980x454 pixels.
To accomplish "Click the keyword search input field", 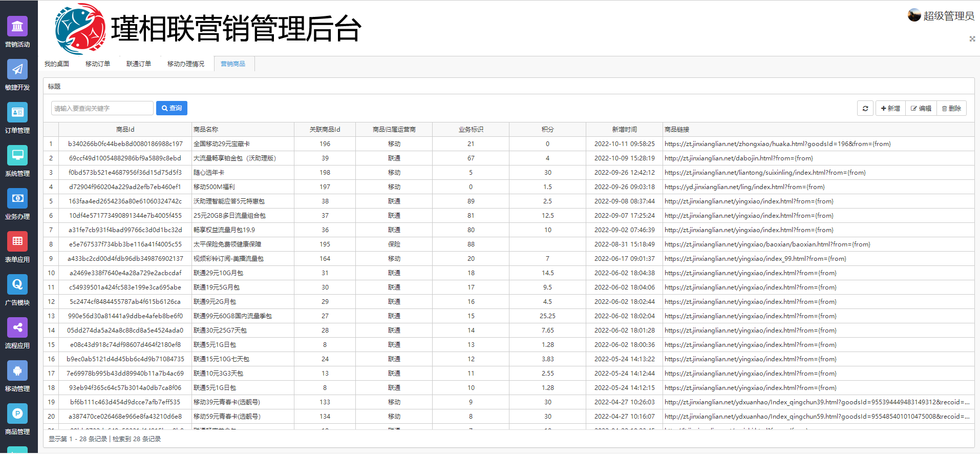I will [x=102, y=108].
